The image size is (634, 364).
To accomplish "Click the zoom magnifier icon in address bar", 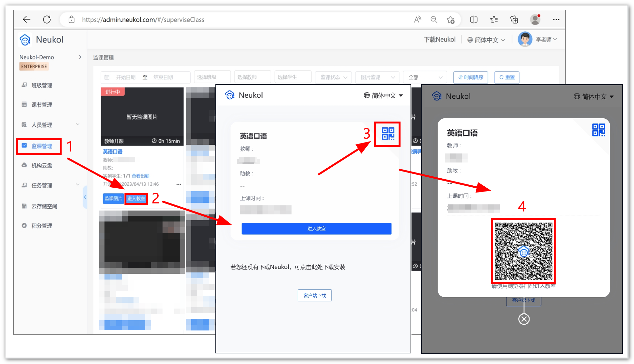I will coord(434,20).
